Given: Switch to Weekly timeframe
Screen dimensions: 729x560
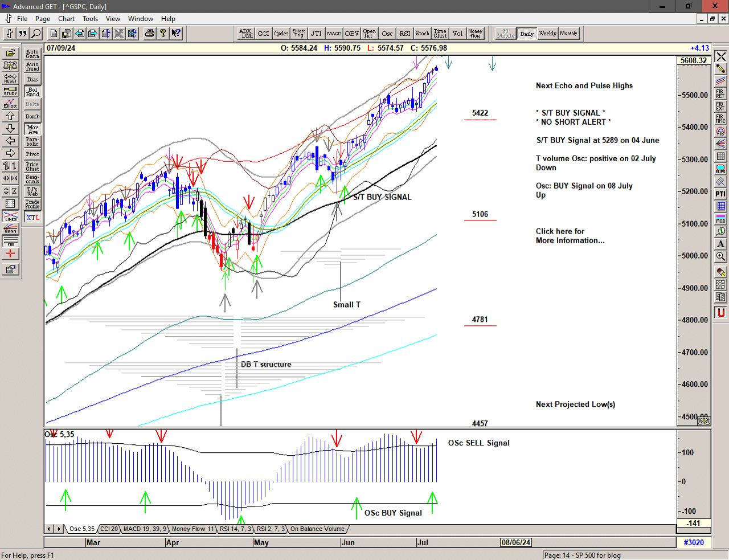Looking at the screenshot, I should 547,34.
